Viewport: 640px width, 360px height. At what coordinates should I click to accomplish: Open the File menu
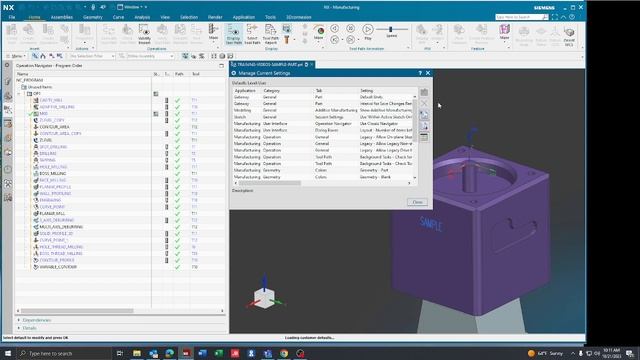12,17
